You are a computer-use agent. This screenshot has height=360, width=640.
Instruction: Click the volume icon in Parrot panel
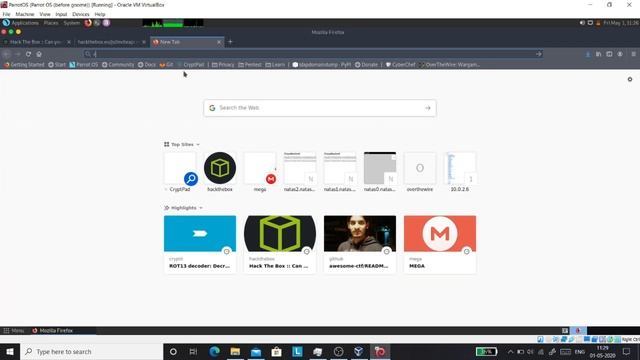point(582,23)
